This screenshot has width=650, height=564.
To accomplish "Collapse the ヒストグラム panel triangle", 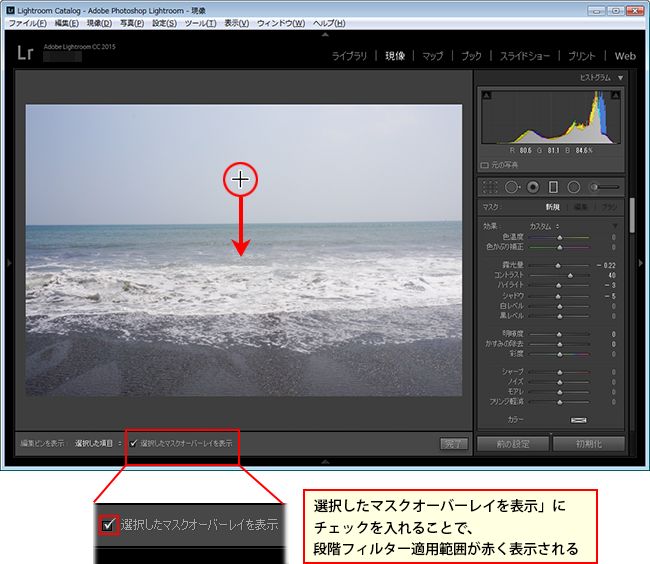I will pos(620,78).
